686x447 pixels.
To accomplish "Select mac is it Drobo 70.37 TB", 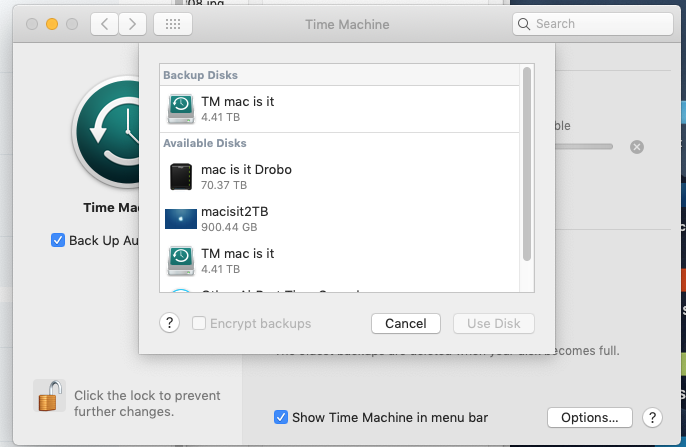I will pos(340,177).
